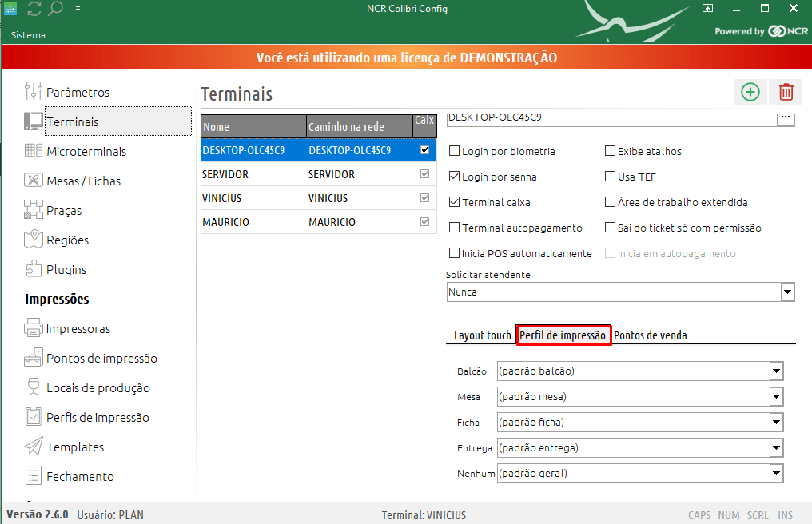The image size is (812, 524).
Task: Open Locais de produção wine glass icon
Action: [x=33, y=387]
